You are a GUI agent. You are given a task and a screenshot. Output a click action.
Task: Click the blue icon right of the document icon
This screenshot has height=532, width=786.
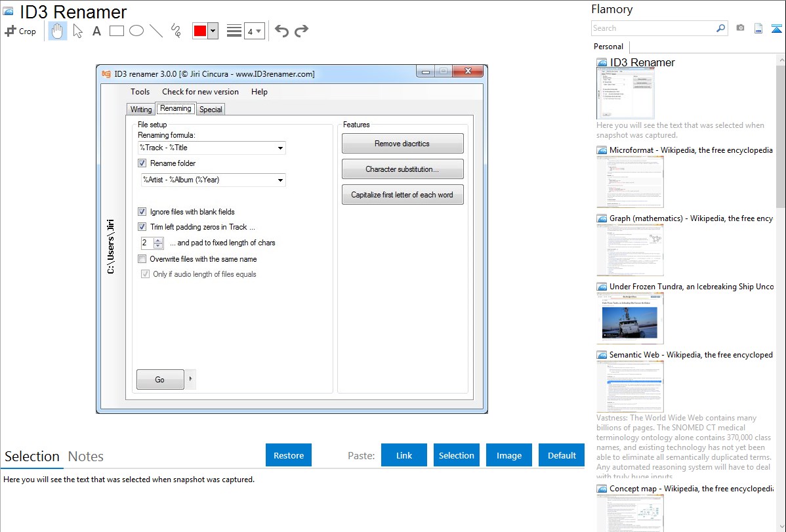click(776, 28)
